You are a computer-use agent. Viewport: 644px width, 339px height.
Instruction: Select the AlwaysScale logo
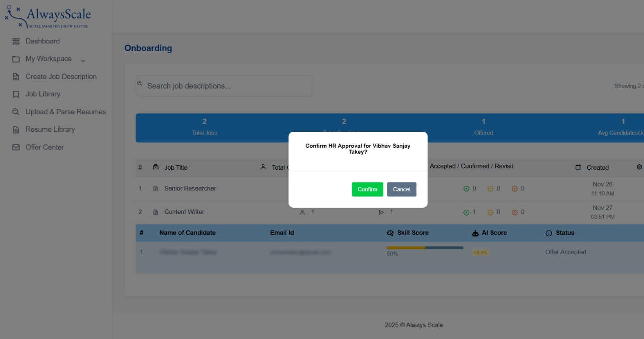point(47,16)
